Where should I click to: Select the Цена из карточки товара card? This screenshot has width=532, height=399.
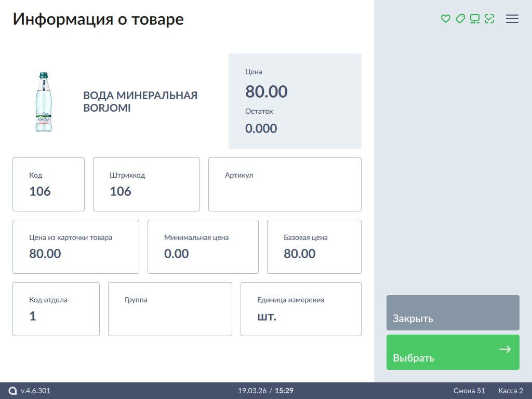pyautogui.click(x=76, y=247)
